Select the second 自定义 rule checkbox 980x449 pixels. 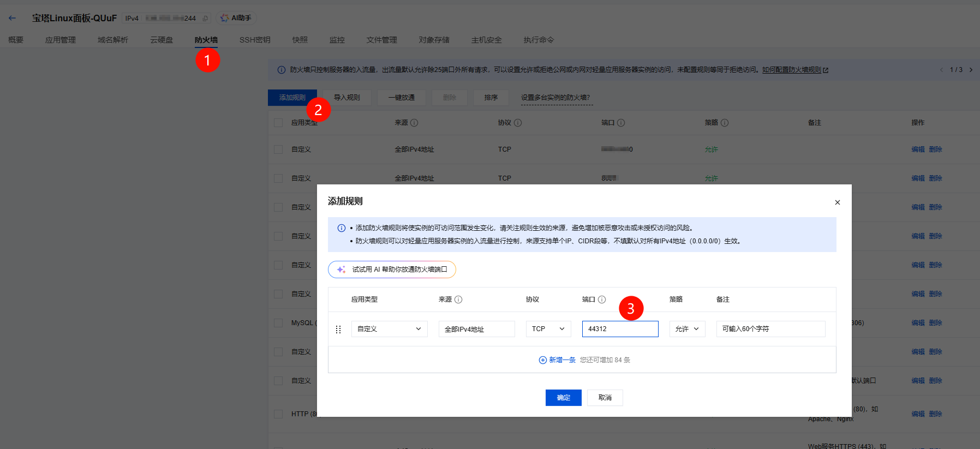(278, 178)
